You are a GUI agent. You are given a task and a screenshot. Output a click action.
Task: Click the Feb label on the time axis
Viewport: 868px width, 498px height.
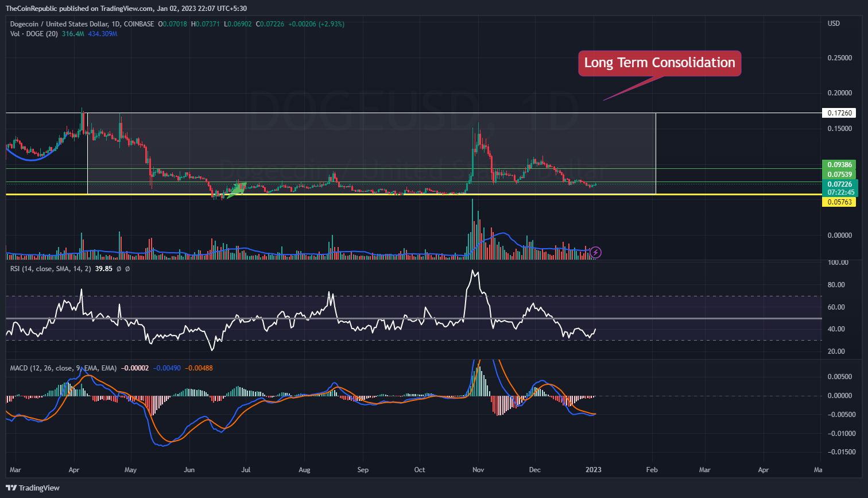tap(653, 469)
